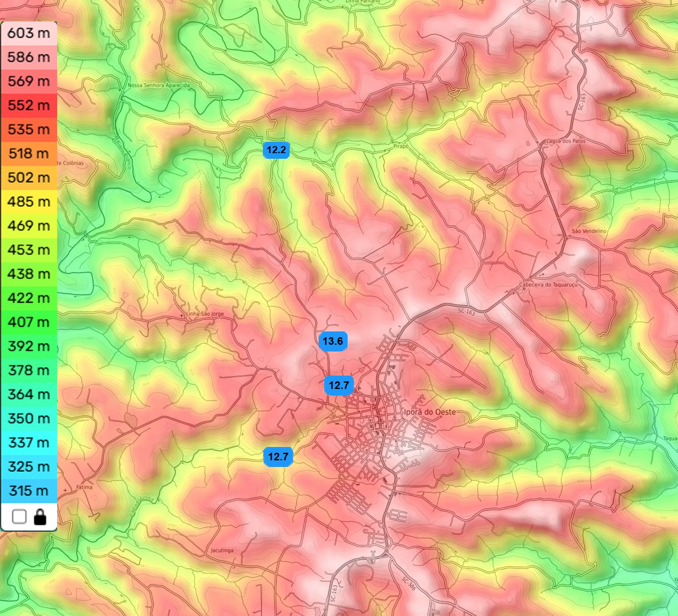This screenshot has height=616, width=678.
Task: Click the São Vendelino place label
Action: pyautogui.click(x=589, y=231)
